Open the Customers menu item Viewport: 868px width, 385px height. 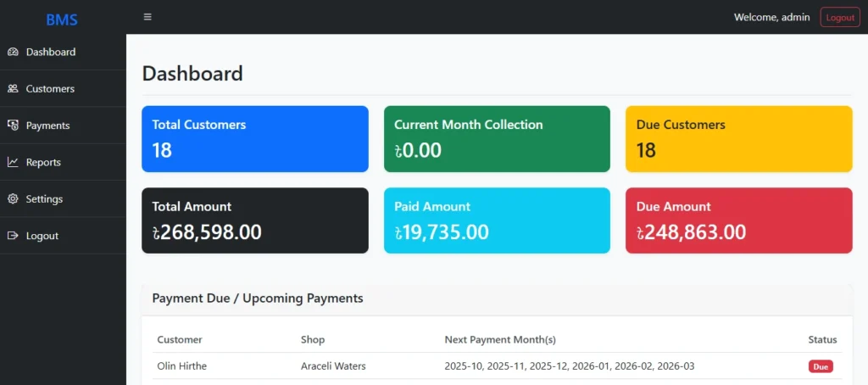coord(50,89)
